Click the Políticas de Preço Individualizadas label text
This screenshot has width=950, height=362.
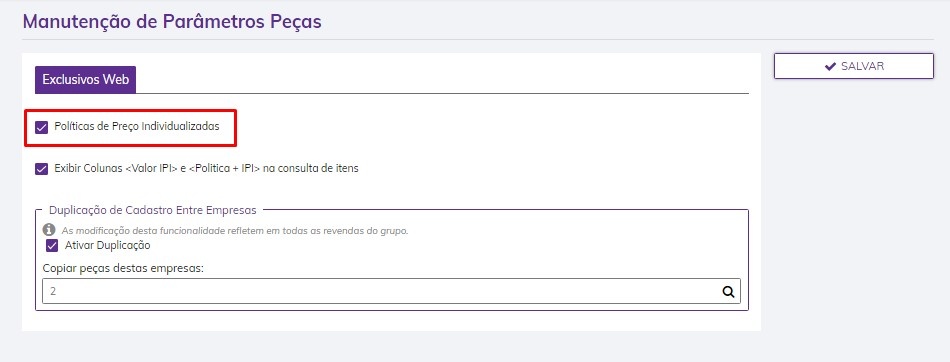[x=137, y=127]
